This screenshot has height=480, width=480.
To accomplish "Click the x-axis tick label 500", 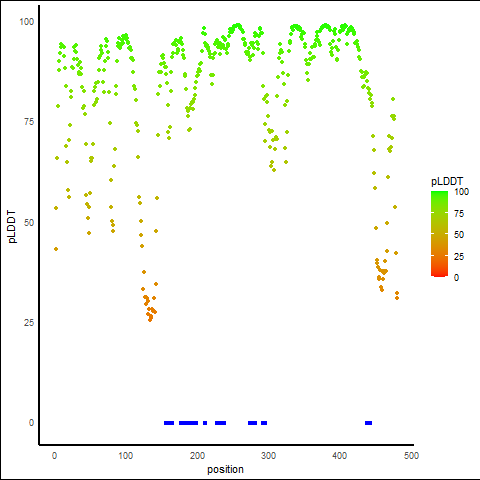I will coord(411,456).
